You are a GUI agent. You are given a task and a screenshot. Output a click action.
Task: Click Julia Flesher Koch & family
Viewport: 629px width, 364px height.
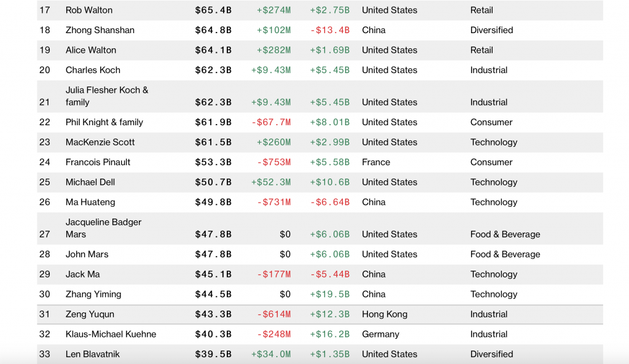[x=107, y=96]
